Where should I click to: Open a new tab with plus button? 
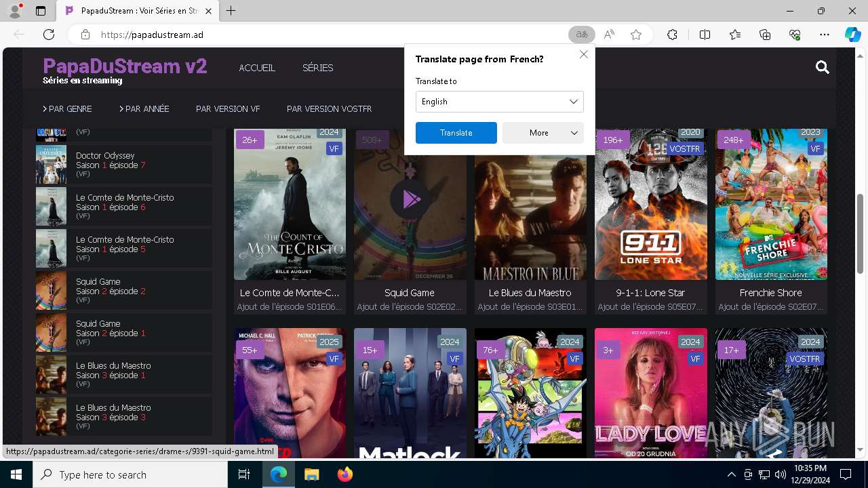point(231,11)
